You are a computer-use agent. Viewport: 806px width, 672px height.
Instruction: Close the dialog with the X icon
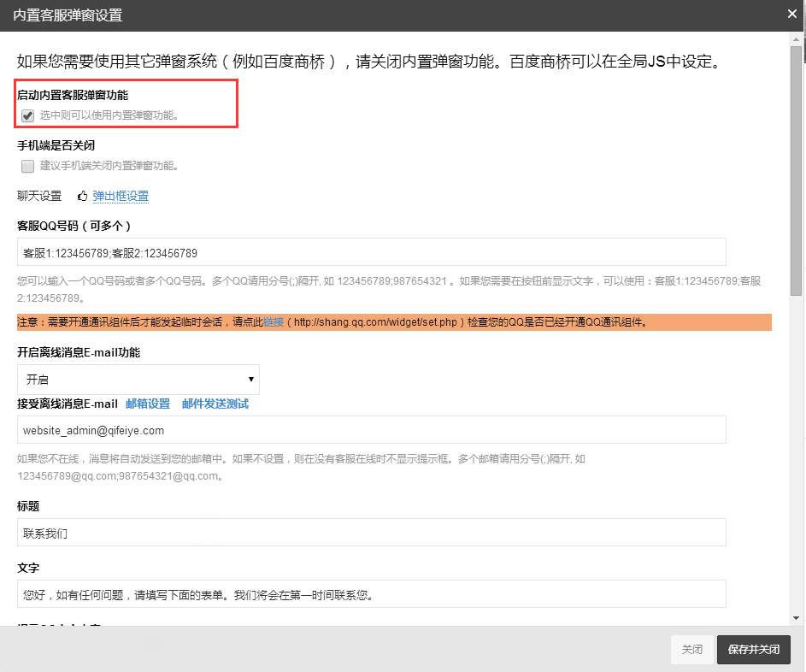click(791, 13)
